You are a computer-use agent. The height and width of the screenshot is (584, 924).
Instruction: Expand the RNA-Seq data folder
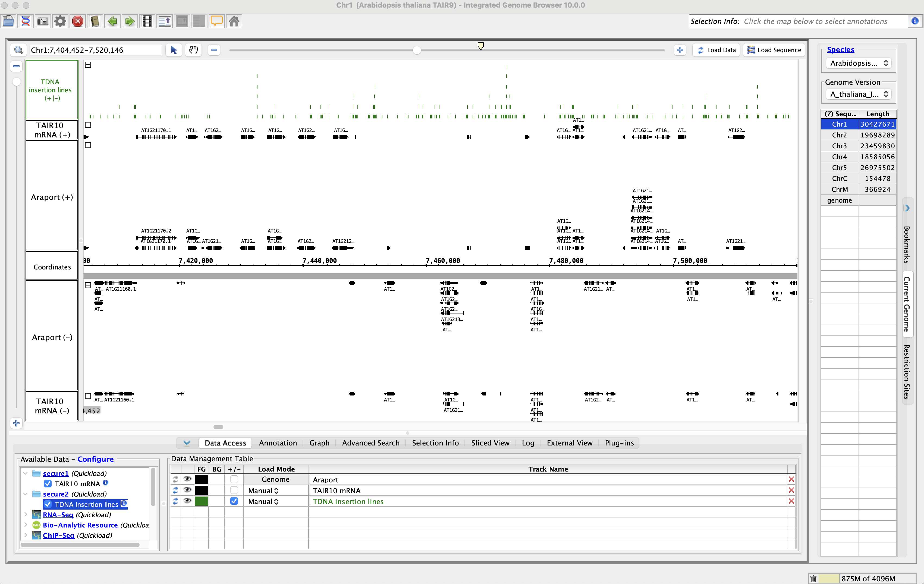26,514
